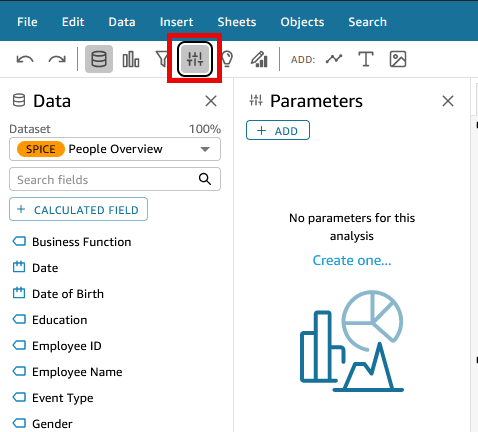The width and height of the screenshot is (478, 432).
Task: Open the Insert menu
Action: 176,22
